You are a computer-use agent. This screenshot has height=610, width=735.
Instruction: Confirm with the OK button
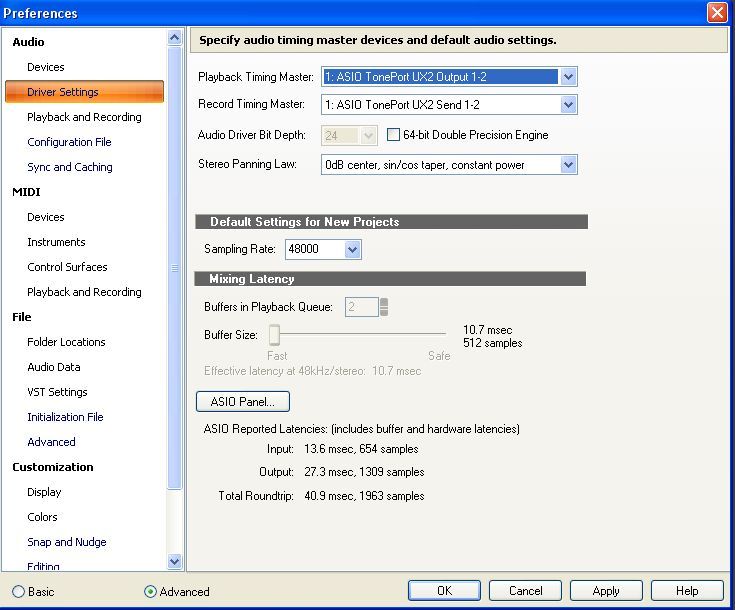point(444,591)
